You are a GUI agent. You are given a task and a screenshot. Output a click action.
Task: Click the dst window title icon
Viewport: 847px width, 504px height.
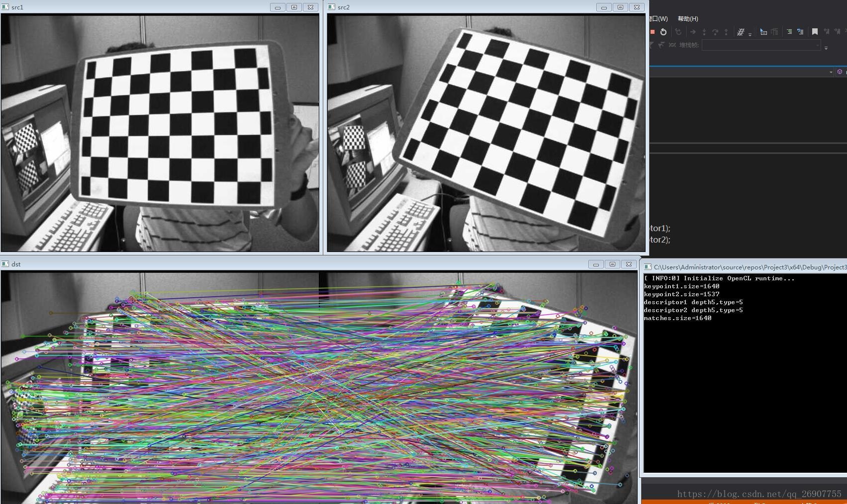click(x=5, y=264)
